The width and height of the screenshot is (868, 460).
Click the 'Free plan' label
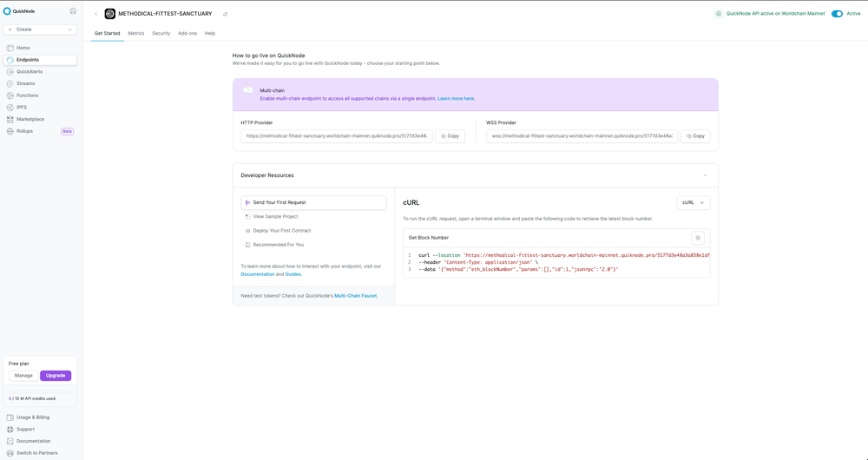click(x=19, y=364)
